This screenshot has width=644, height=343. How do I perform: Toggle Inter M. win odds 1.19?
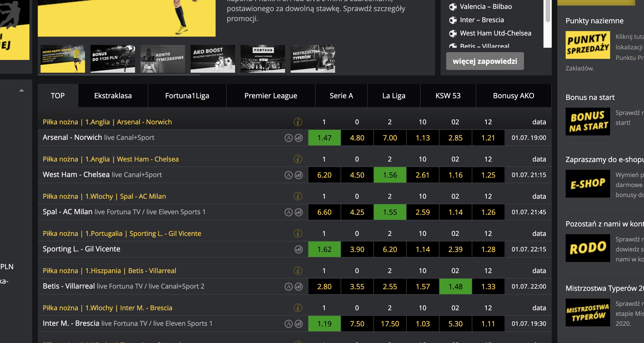pyautogui.click(x=325, y=324)
